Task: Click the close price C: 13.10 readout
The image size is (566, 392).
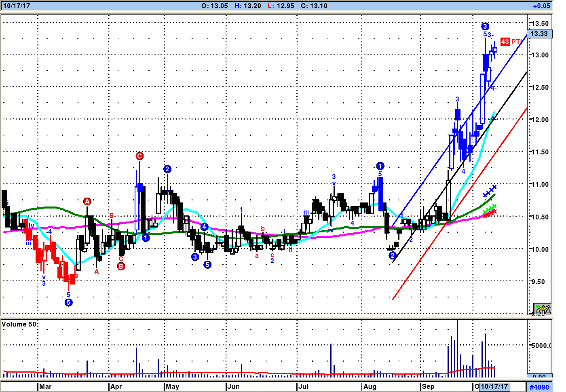Action: pyautogui.click(x=314, y=6)
